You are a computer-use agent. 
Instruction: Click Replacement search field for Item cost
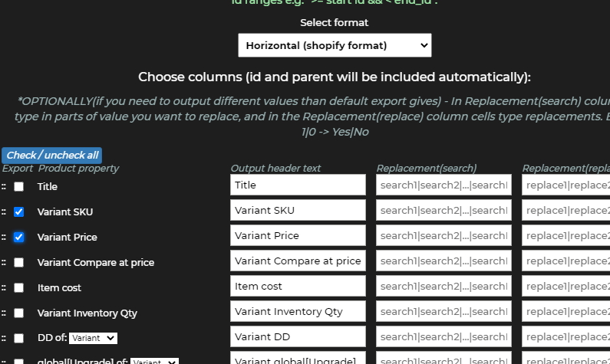(x=443, y=286)
